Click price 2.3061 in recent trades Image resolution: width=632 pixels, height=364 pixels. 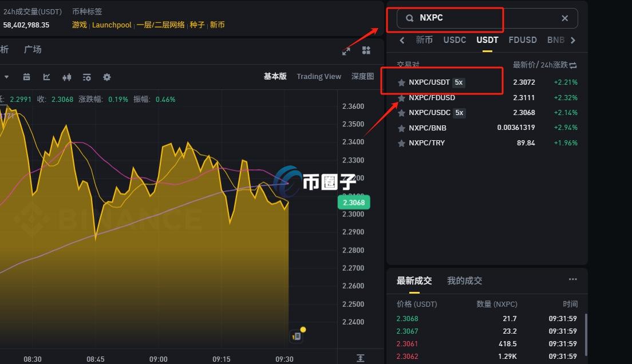point(407,343)
